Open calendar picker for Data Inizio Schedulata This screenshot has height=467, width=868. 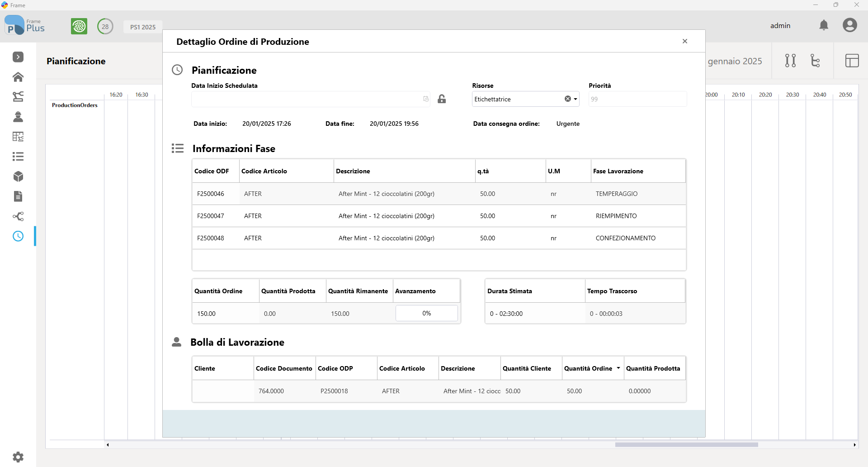[426, 99]
